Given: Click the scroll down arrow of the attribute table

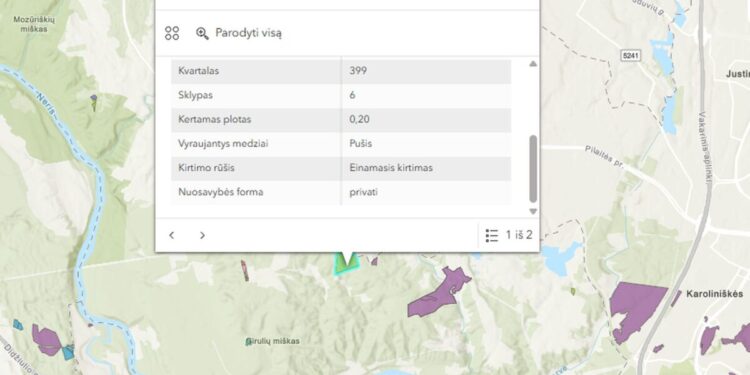Looking at the screenshot, I should click(533, 211).
